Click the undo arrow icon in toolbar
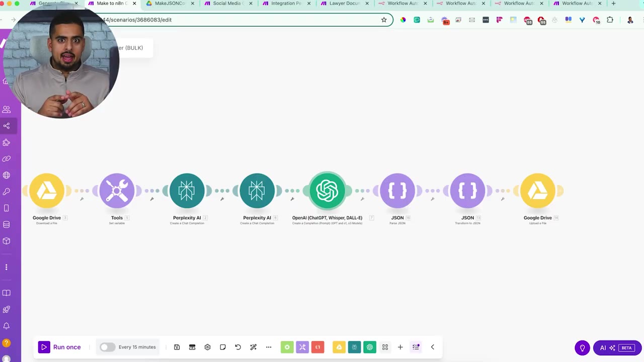The width and height of the screenshot is (644, 362). tap(238, 347)
